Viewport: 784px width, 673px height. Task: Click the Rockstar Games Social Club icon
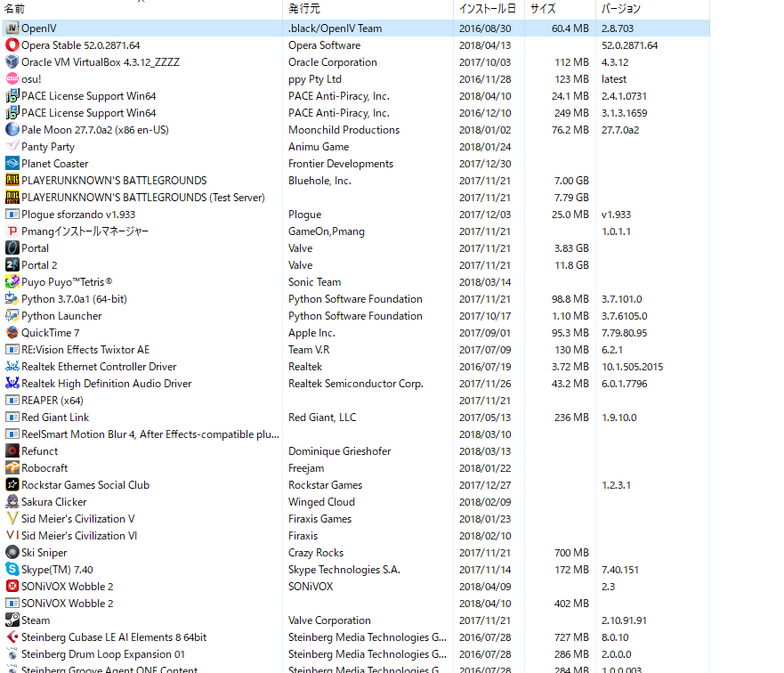12,485
